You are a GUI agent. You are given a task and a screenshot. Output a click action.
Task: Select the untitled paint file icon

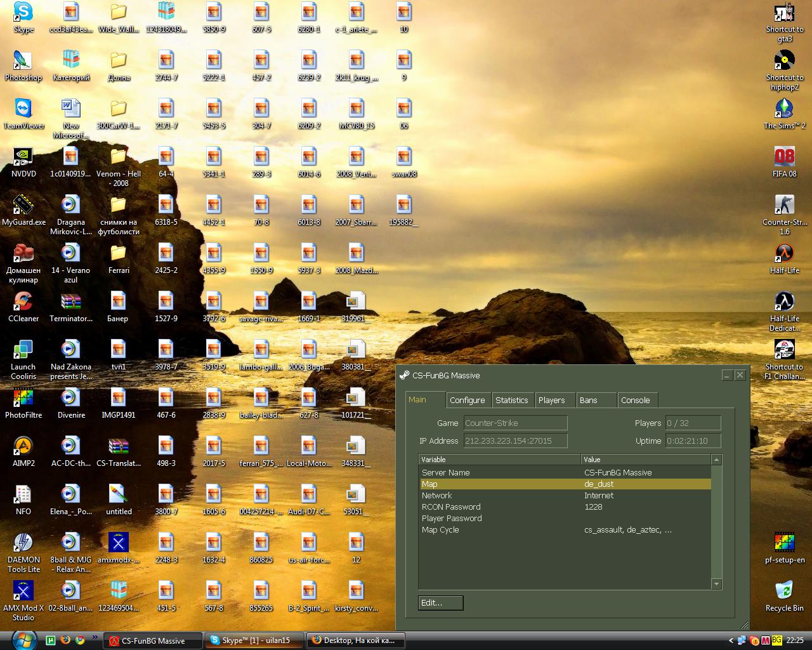[119, 500]
